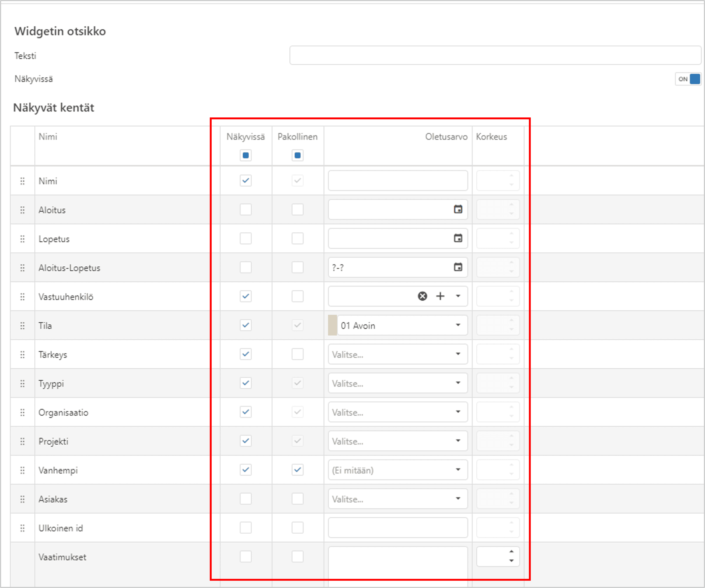Click the Vaatimukset row name
Screen dimensions: 705x588
pyautogui.click(x=62, y=557)
